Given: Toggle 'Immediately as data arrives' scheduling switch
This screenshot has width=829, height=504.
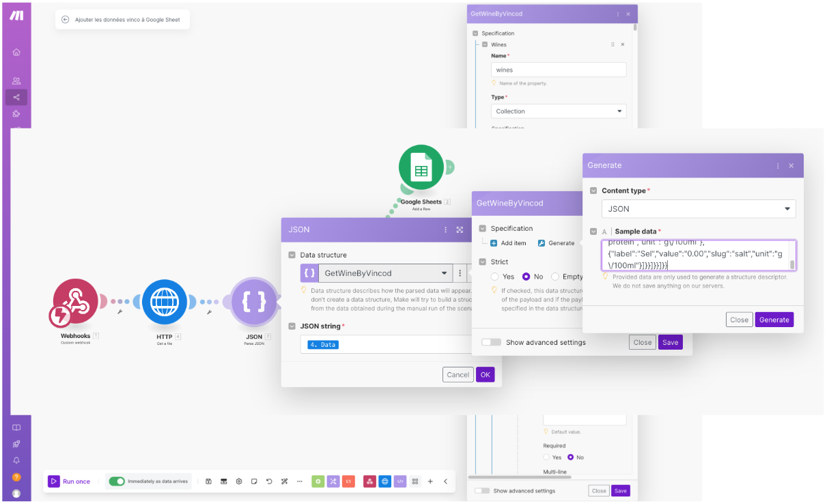Looking at the screenshot, I should point(117,481).
